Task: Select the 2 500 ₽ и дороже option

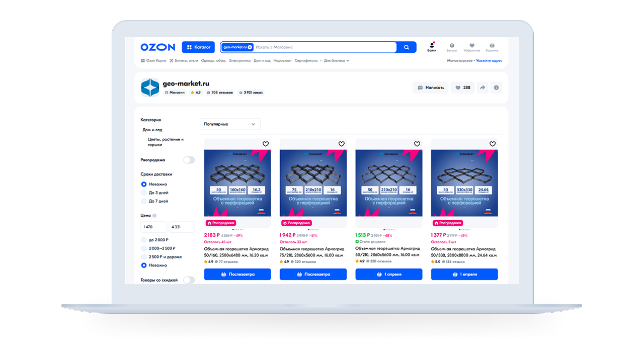Action: point(162,257)
